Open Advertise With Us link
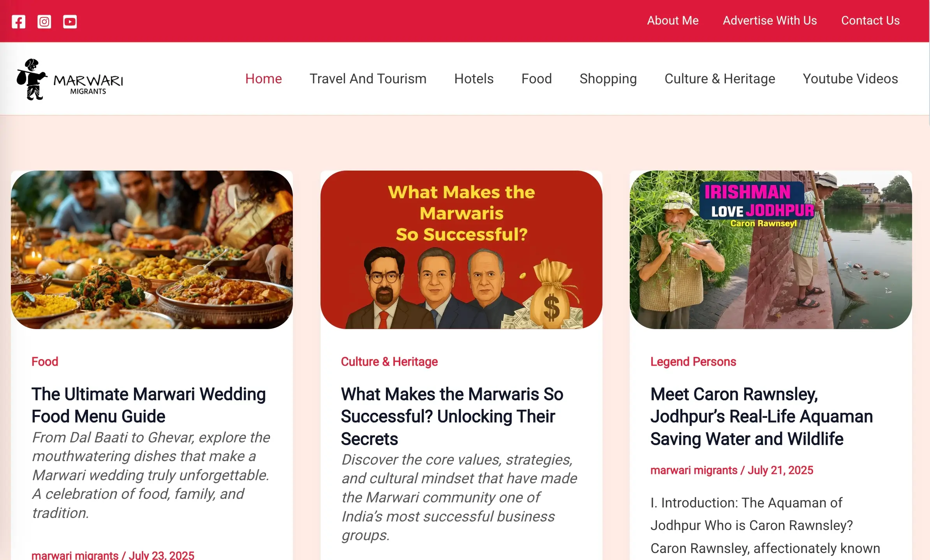 coord(770,21)
